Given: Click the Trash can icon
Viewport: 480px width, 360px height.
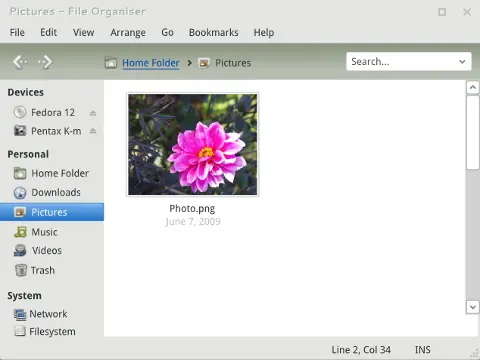Looking at the screenshot, I should 21,270.
